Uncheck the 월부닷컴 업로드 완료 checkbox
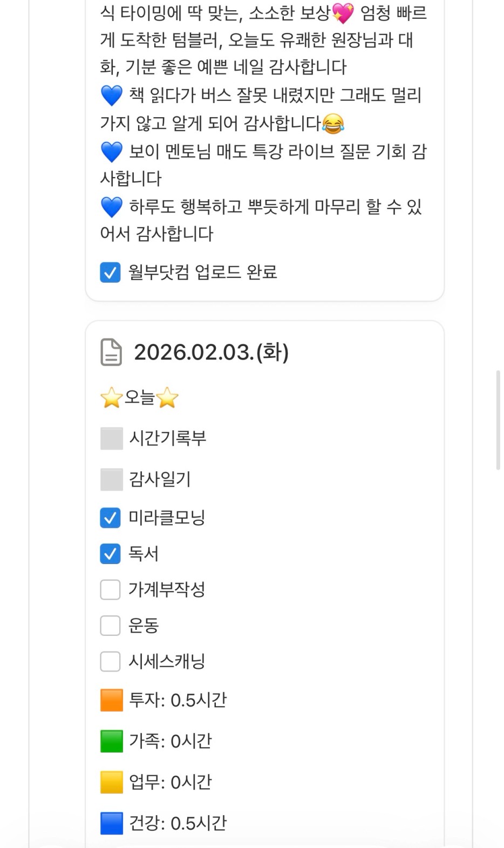504x848 pixels. (110, 273)
